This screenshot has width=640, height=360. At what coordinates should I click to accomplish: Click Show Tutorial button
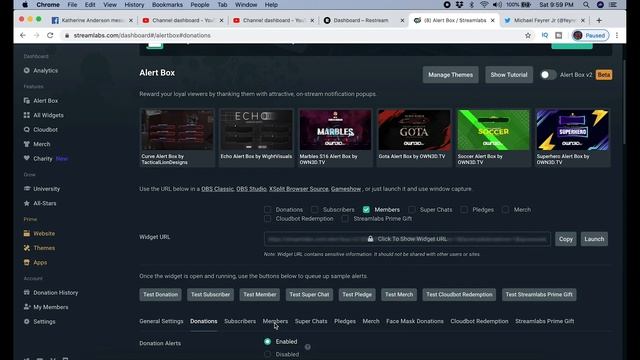pyautogui.click(x=509, y=75)
